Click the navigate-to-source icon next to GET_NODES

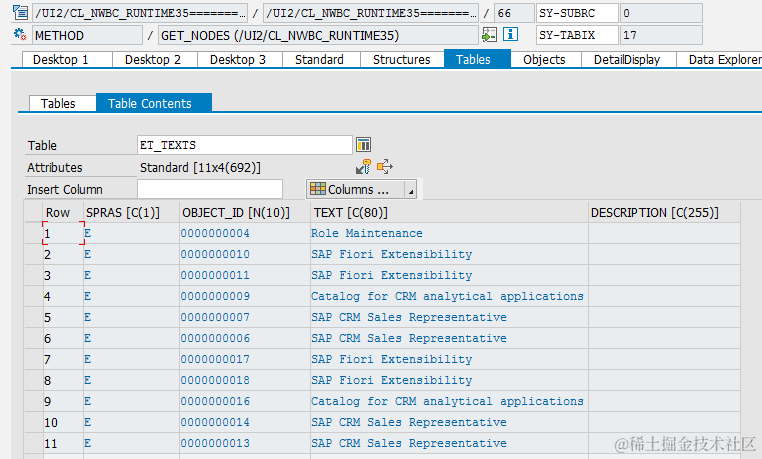pos(489,35)
